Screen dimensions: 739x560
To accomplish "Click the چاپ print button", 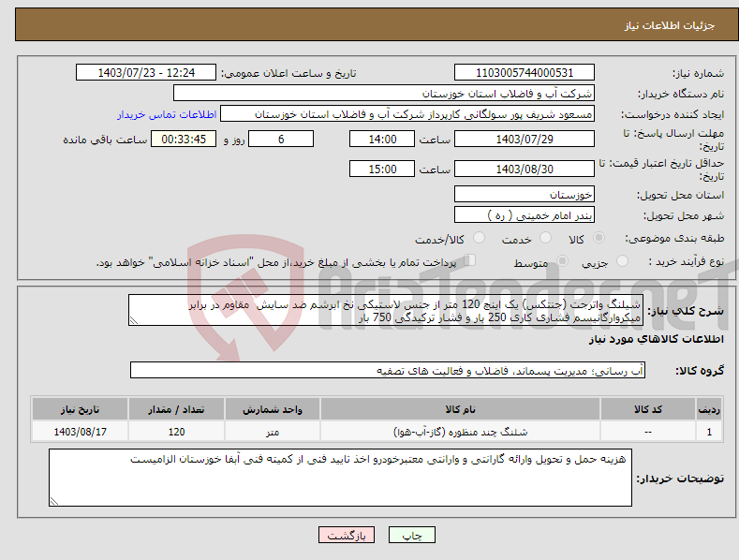I will pyautogui.click(x=412, y=535).
